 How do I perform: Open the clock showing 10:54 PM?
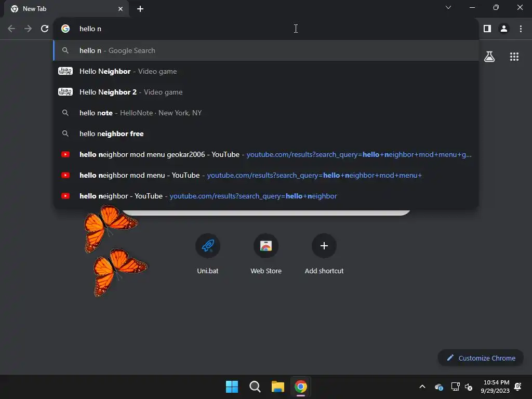click(x=495, y=387)
